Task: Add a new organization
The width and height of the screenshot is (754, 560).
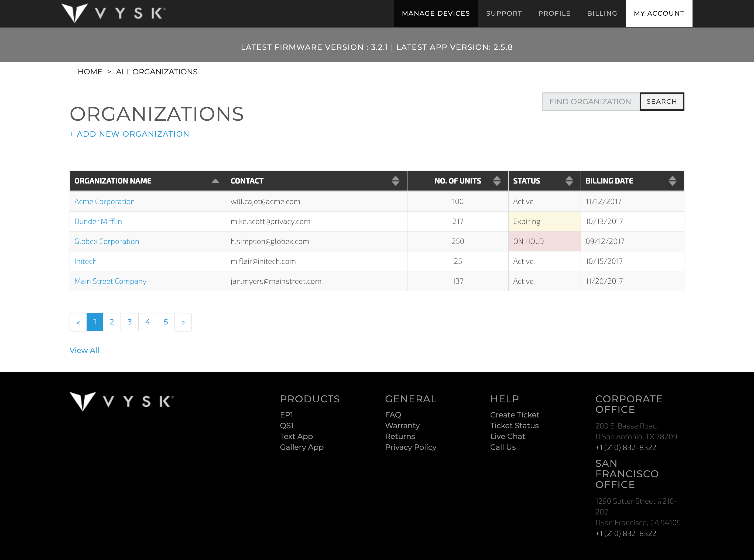Action: point(129,134)
